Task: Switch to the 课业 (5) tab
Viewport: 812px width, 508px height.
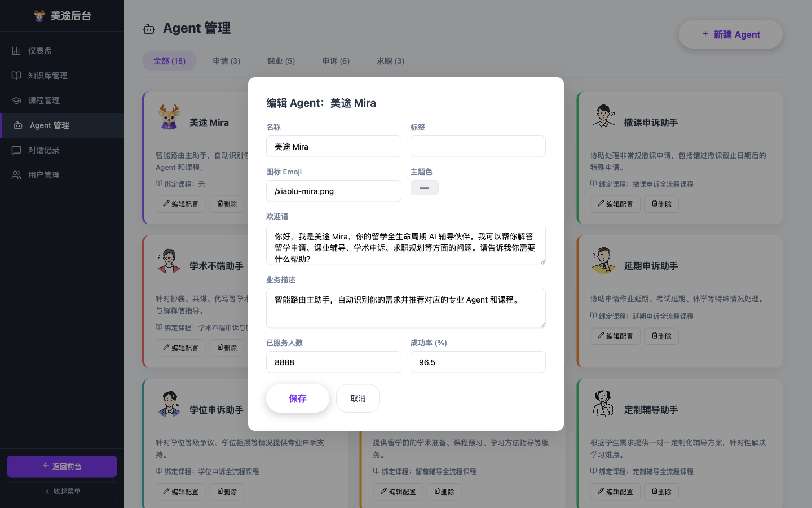Action: [281, 61]
